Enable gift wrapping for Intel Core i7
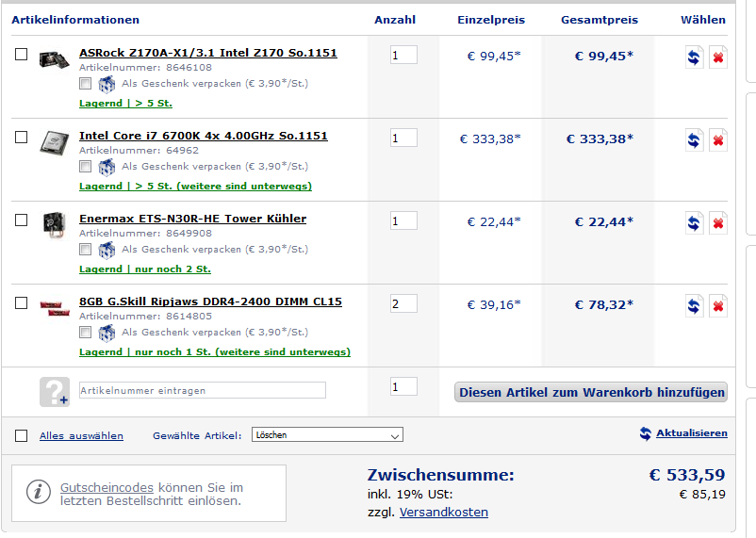The image size is (756, 538). click(86, 167)
